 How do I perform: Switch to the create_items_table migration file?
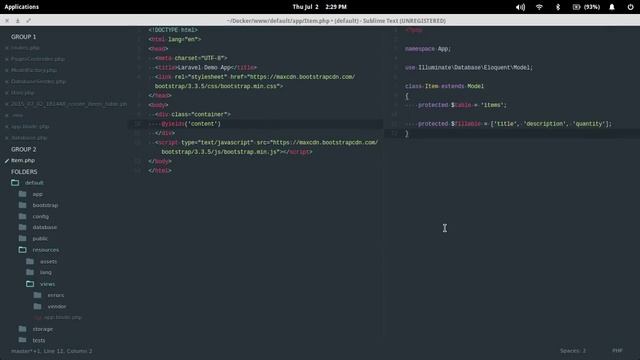(69, 104)
